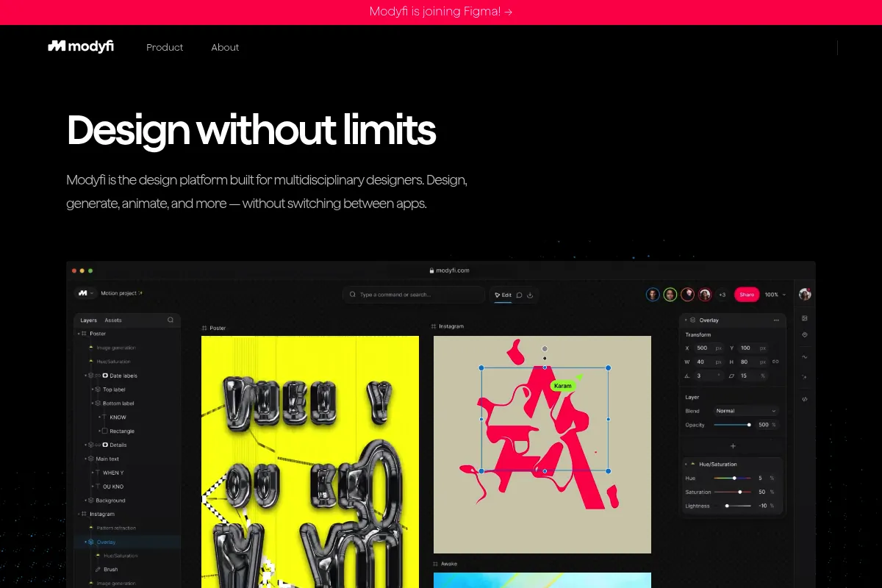
Task: Click the X position field showing 500
Action: pyautogui.click(x=710, y=348)
